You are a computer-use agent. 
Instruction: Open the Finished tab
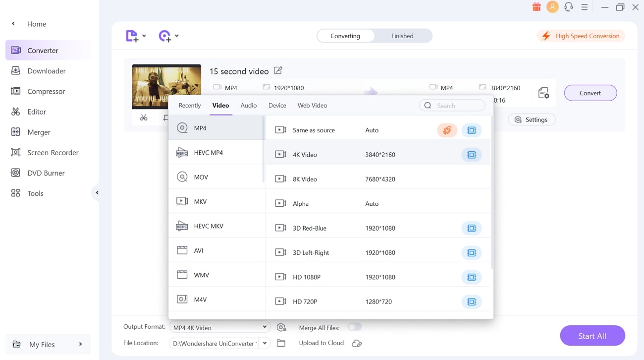point(402,35)
